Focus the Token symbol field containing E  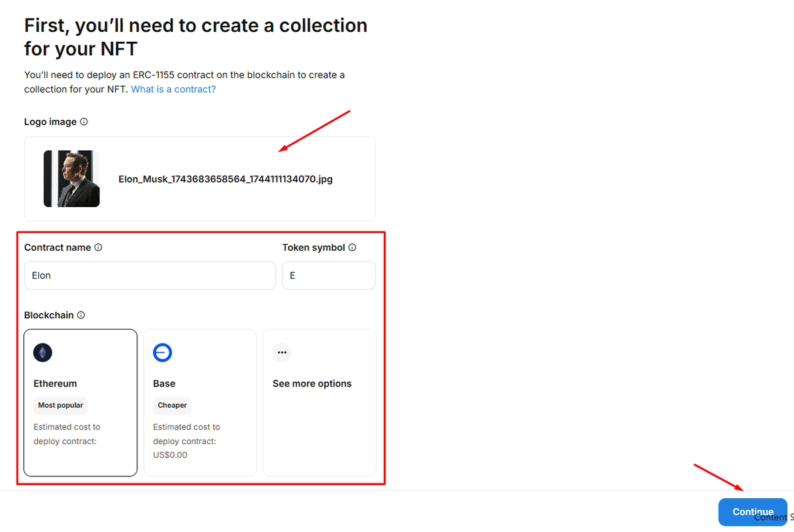[x=329, y=275]
